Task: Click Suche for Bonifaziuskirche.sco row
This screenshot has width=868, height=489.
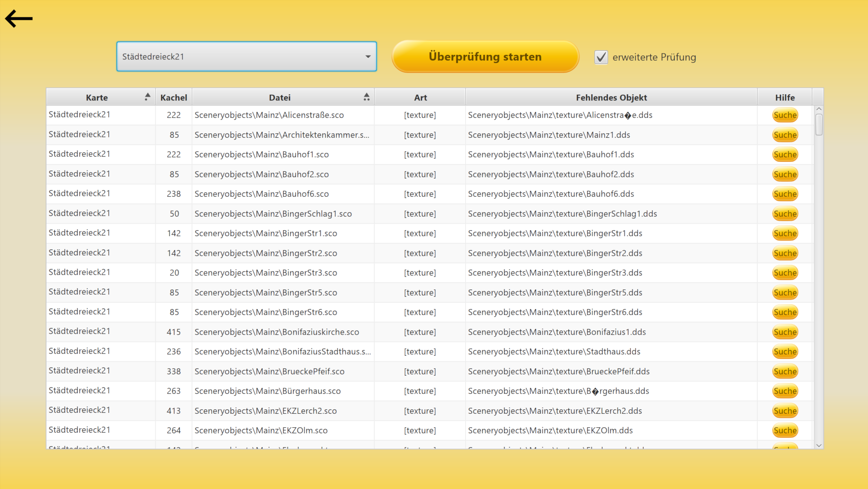Action: (x=785, y=332)
